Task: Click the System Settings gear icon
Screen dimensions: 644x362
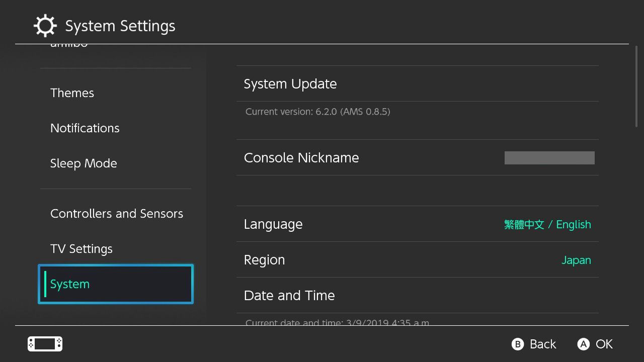Action: coord(45,26)
